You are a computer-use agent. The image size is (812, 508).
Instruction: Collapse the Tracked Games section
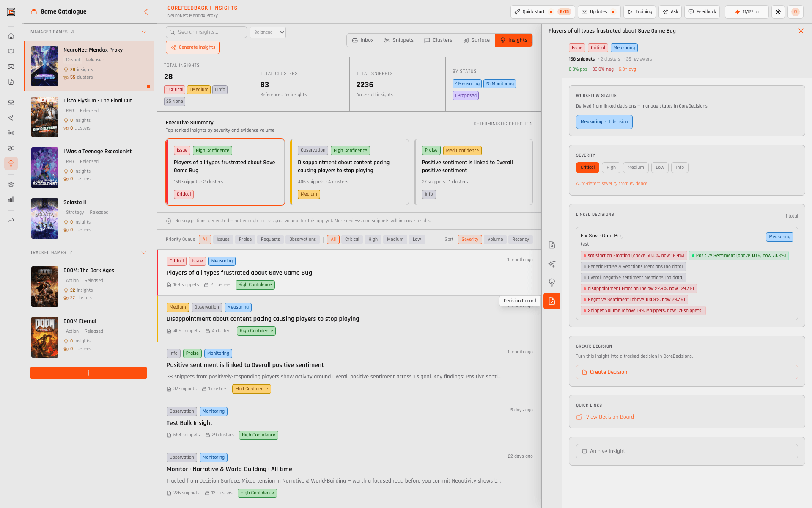144,252
